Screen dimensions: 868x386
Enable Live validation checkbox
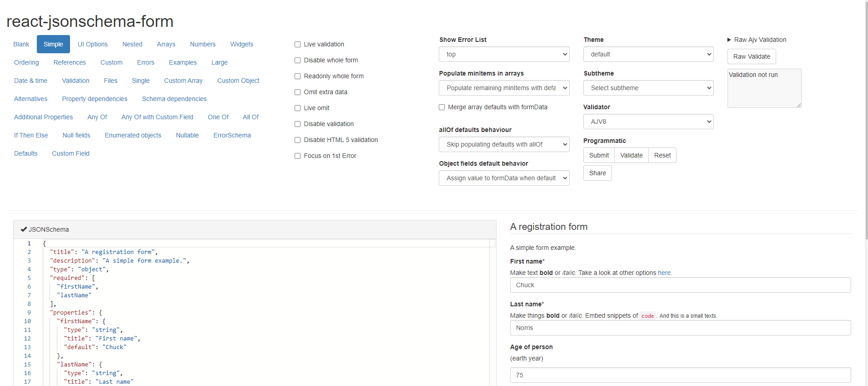297,44
